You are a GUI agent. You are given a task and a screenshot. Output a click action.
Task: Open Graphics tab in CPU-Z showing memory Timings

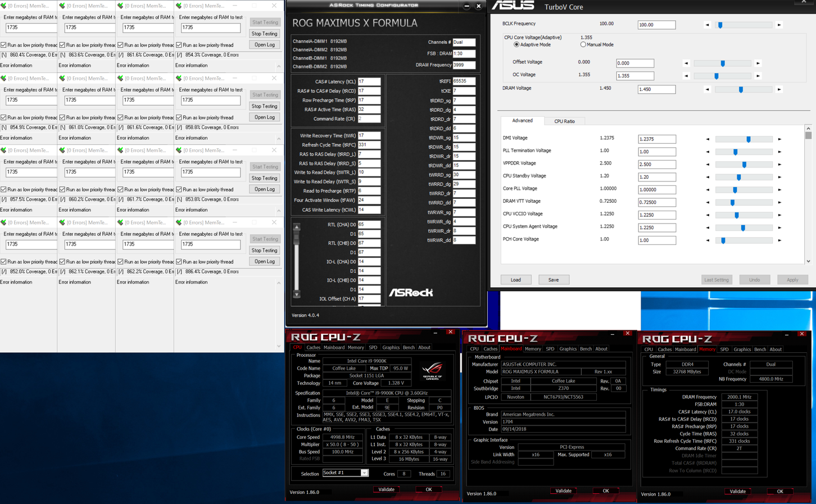(x=742, y=349)
